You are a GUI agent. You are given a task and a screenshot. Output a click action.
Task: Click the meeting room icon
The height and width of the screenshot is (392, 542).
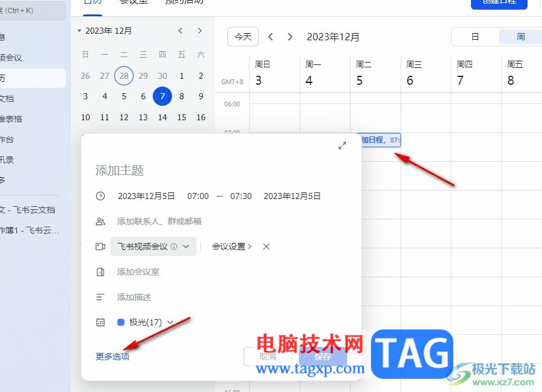pos(100,272)
